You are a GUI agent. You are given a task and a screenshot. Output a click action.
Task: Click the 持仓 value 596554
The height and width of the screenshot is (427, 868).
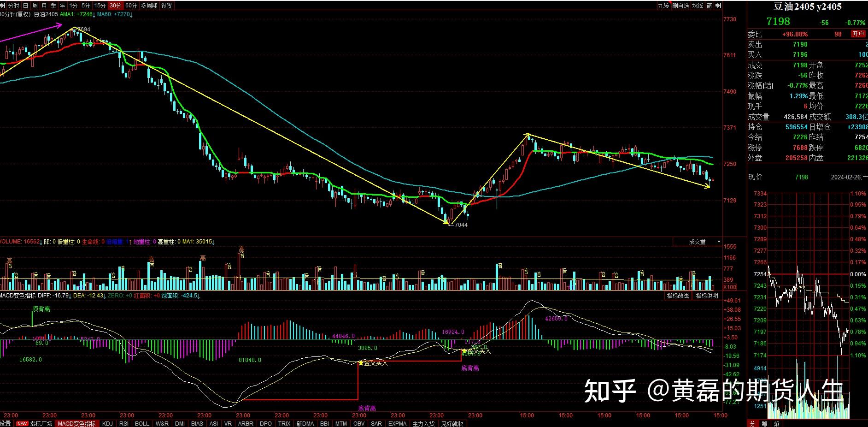point(797,127)
